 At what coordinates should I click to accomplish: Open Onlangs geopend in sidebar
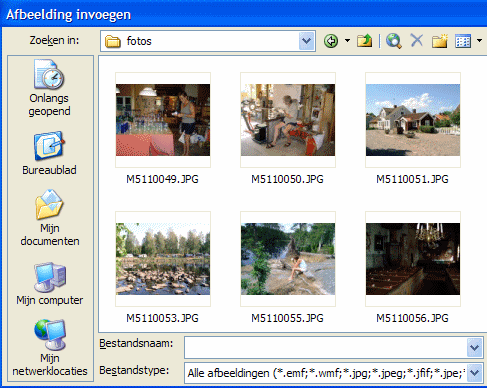click(x=49, y=88)
